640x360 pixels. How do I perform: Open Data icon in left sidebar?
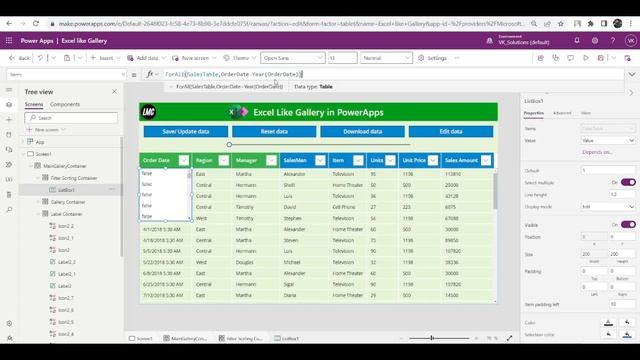coord(9,135)
